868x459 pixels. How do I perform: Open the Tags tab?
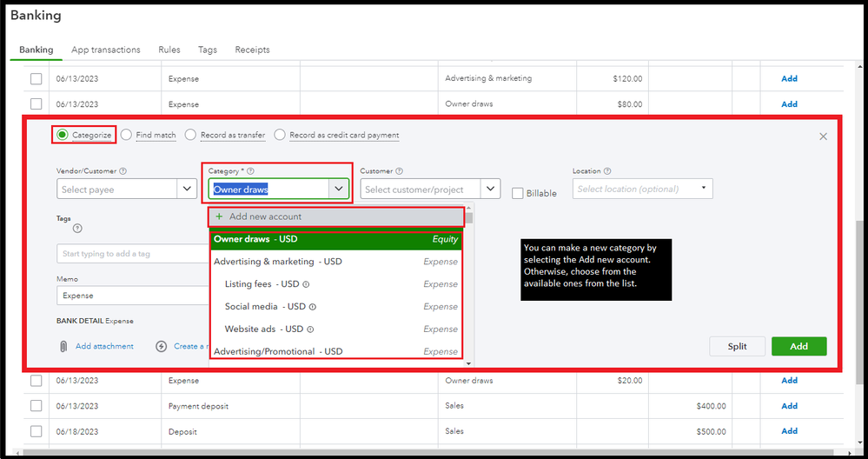pos(208,50)
